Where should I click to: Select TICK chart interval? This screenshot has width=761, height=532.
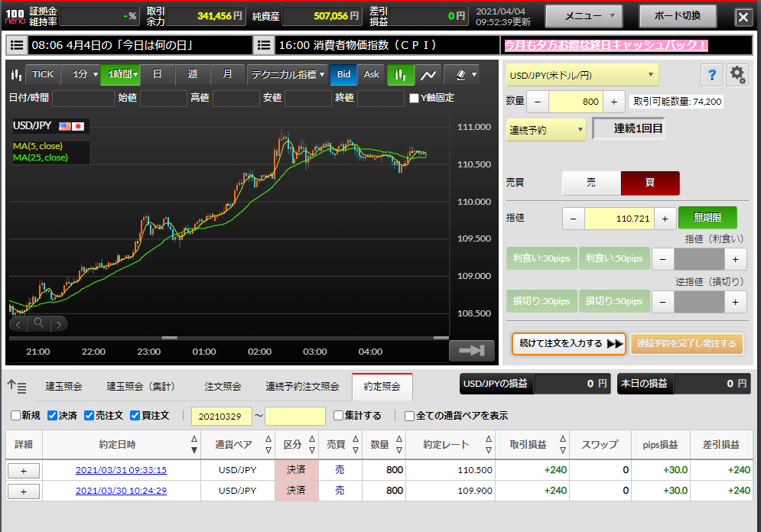(x=43, y=75)
